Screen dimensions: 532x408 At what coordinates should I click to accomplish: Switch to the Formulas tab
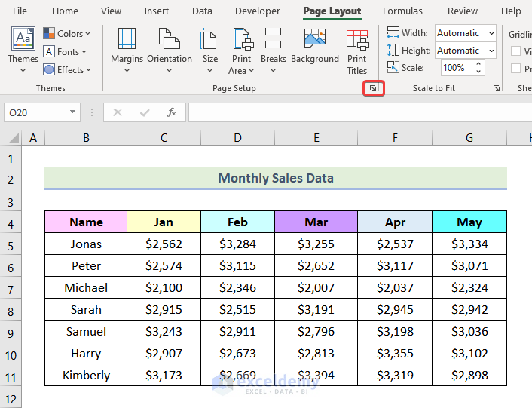pos(402,11)
